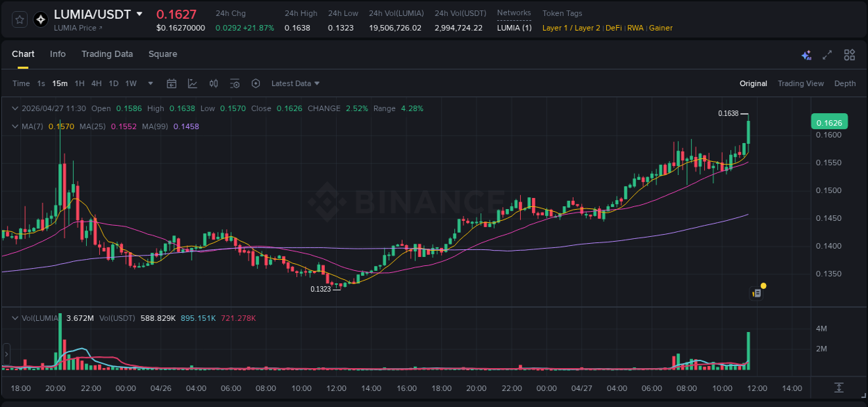The height and width of the screenshot is (407, 868).
Task: Open the RWA token tag
Action: coord(635,28)
